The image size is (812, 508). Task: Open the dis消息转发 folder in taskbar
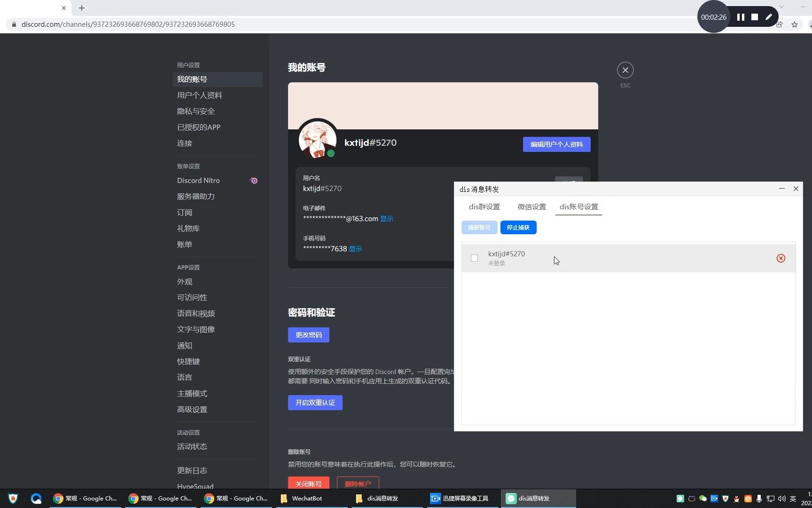pos(386,499)
